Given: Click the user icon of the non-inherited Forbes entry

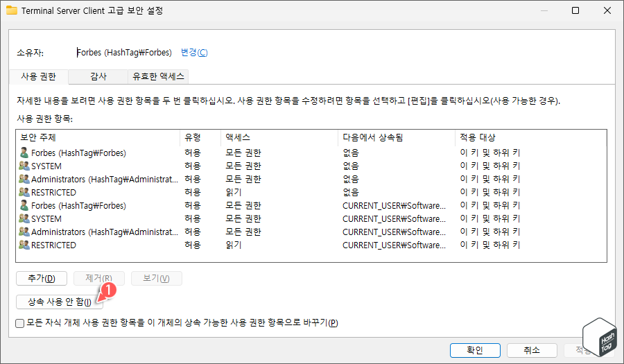Looking at the screenshot, I should pyautogui.click(x=24, y=153).
